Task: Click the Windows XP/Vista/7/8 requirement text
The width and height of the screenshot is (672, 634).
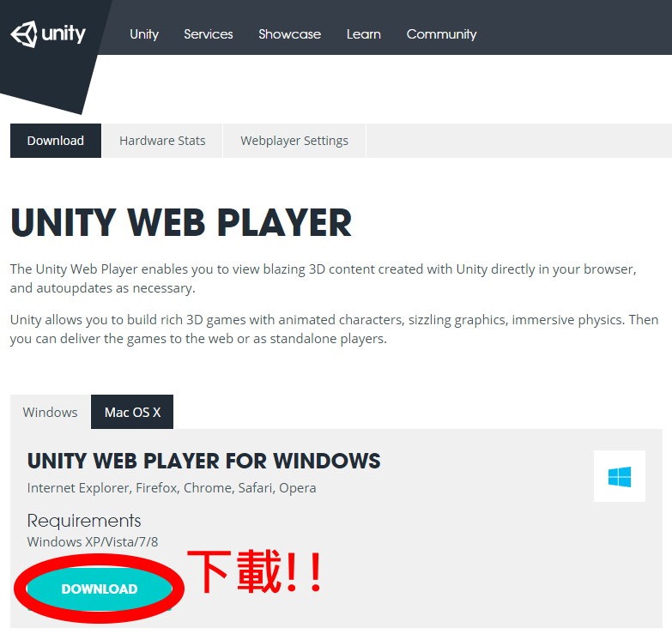Action: click(93, 541)
